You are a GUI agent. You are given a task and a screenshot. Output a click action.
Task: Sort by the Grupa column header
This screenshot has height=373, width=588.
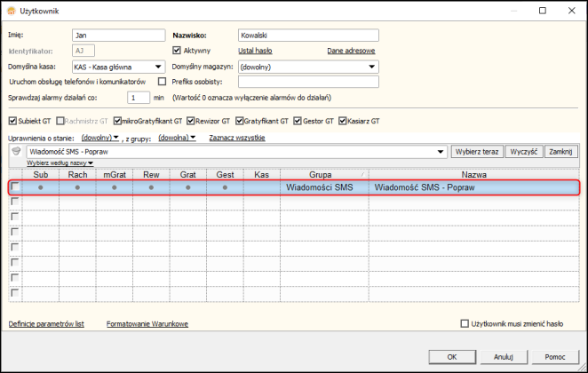(324, 175)
